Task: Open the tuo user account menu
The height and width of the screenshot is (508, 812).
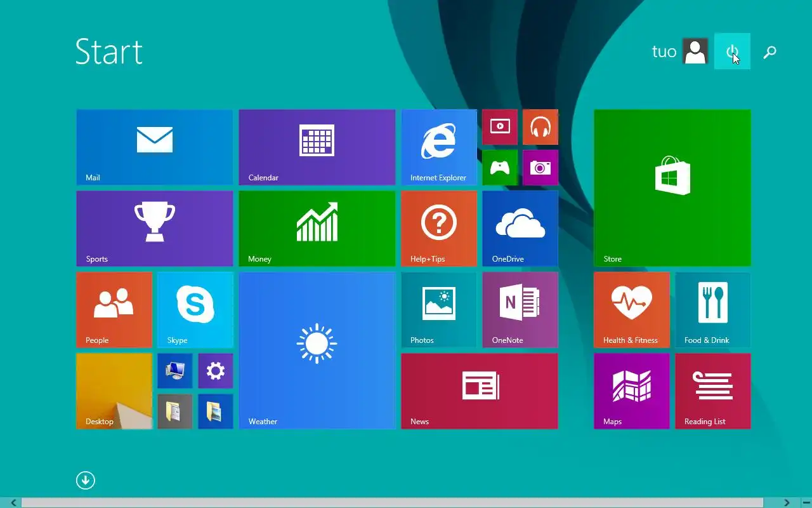Action: [680, 51]
